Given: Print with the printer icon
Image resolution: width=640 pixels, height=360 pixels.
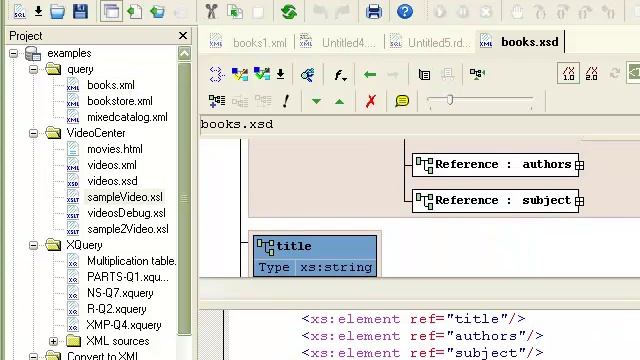Looking at the screenshot, I should 374,11.
